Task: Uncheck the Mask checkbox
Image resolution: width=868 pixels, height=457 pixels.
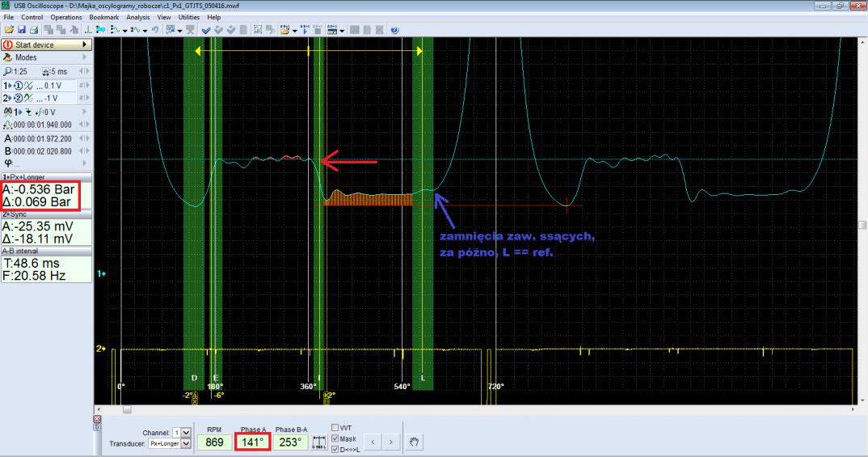Action: tap(335, 438)
